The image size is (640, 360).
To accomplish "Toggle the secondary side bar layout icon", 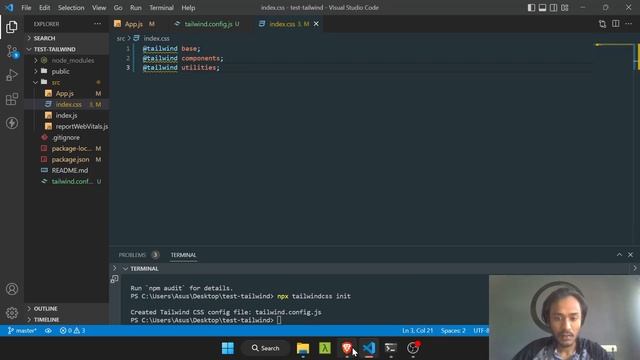I will click(x=553, y=8).
